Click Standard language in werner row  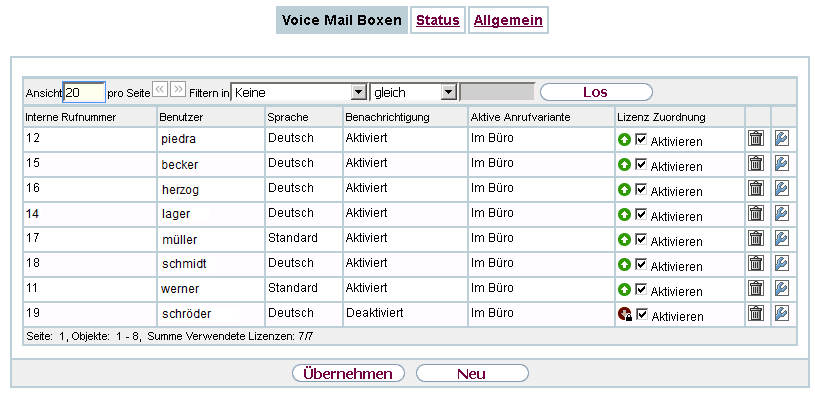pos(293,288)
